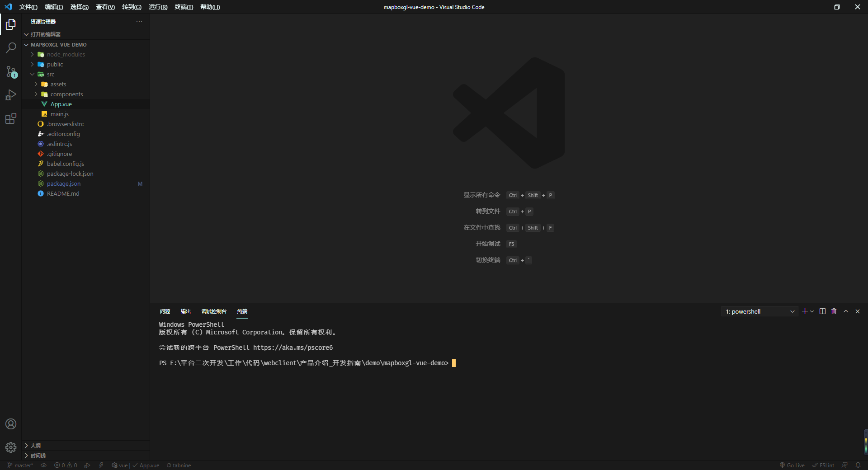
Task: Open the .eslintrc.js file
Action: tap(86, 144)
